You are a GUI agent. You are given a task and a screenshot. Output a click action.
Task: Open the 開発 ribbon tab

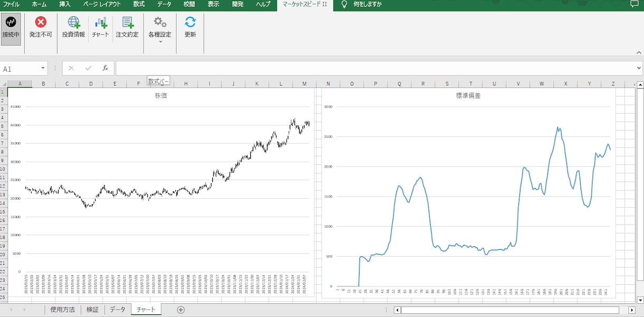coord(238,4)
